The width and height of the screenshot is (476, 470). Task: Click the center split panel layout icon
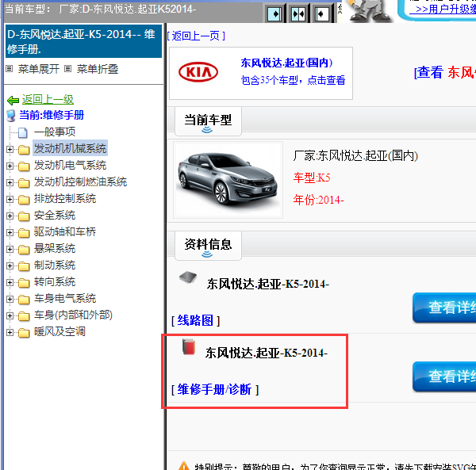[x=298, y=13]
